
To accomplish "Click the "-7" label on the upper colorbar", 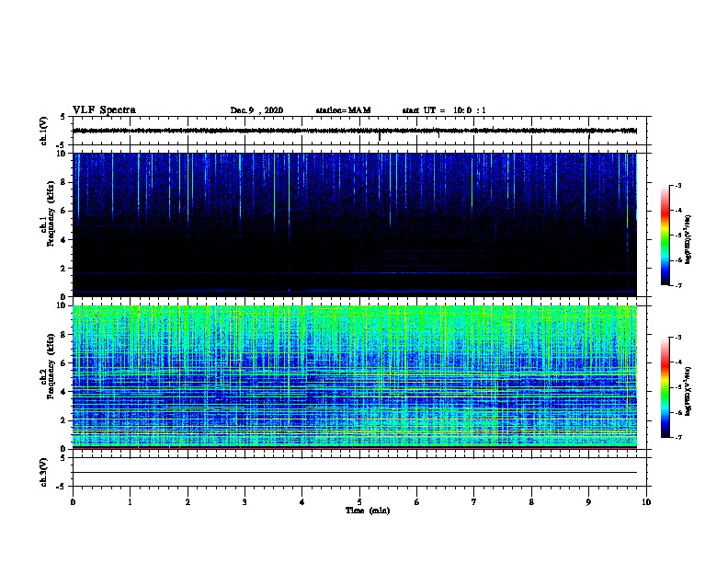I will coord(678,285).
